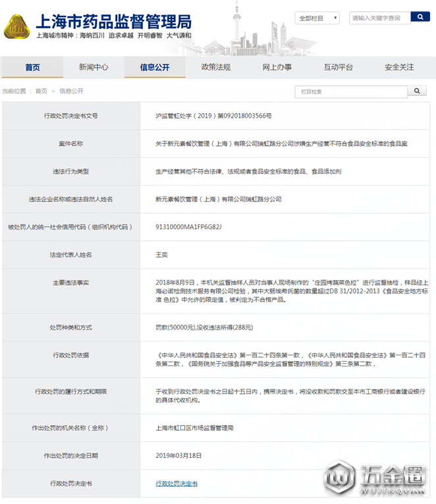Click the blue header search magnifier button
This screenshot has width=436, height=504.
(x=420, y=17)
